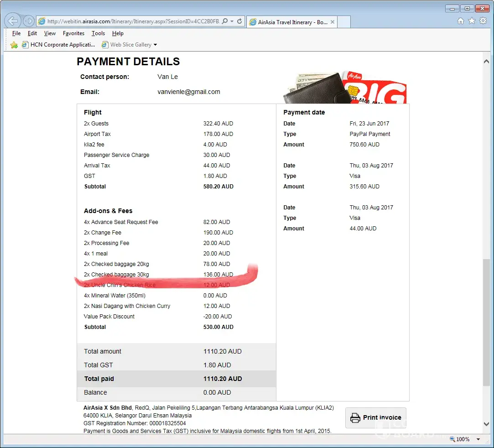The height and width of the screenshot is (448, 494).
Task: Click Arrival Tax amount 44.00 AUD
Action: (217, 166)
